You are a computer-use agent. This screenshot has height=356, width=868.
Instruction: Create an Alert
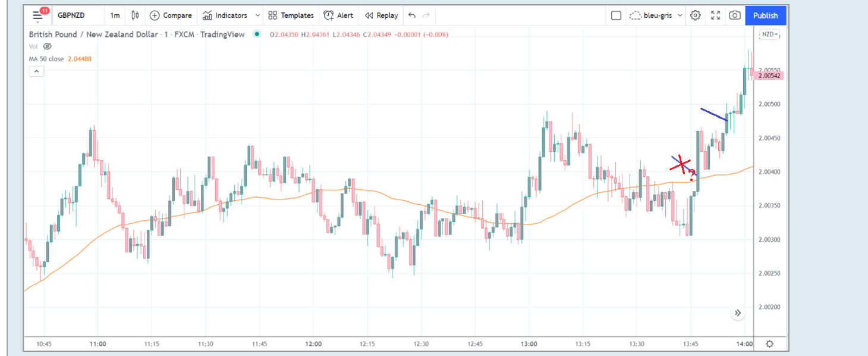[338, 15]
